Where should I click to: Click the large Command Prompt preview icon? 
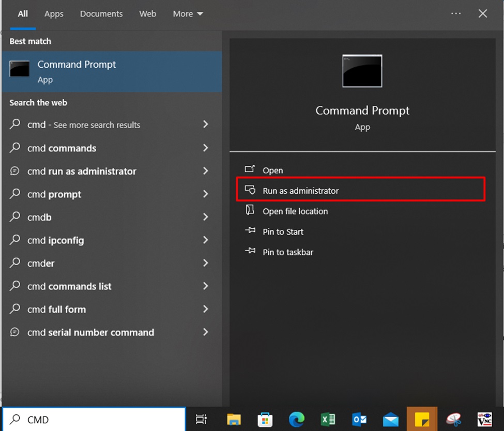[x=362, y=71]
